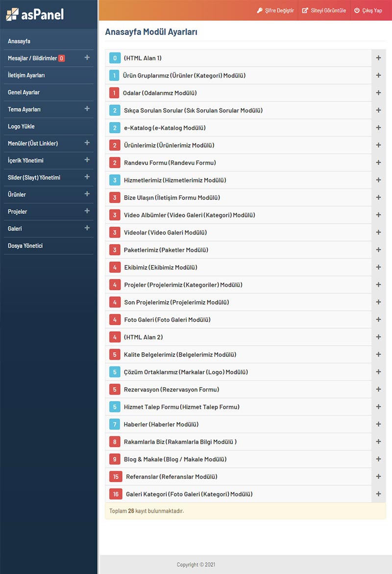The height and width of the screenshot is (574, 392).
Task: Expand the İçerik Yönetimi sidebar menu
Action: coord(87,160)
